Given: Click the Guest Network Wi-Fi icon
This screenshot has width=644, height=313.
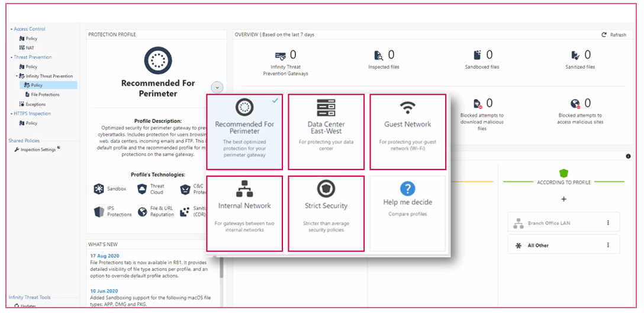Looking at the screenshot, I should (407, 108).
